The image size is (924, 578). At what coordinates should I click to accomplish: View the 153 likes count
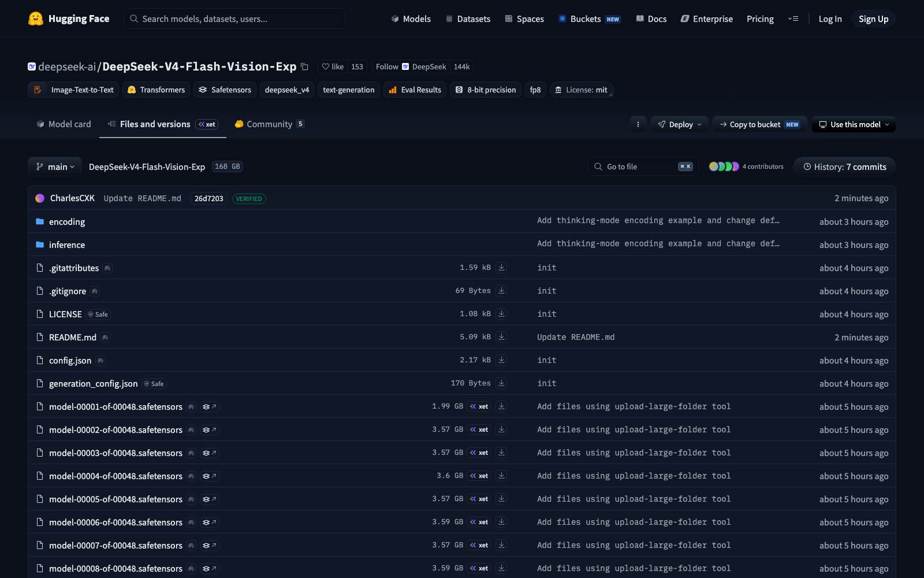(357, 66)
